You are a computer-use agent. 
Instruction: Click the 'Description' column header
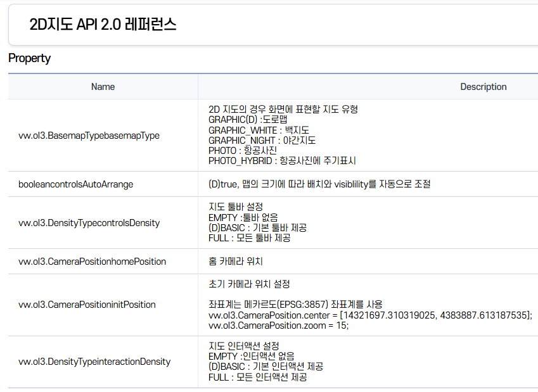click(x=483, y=87)
